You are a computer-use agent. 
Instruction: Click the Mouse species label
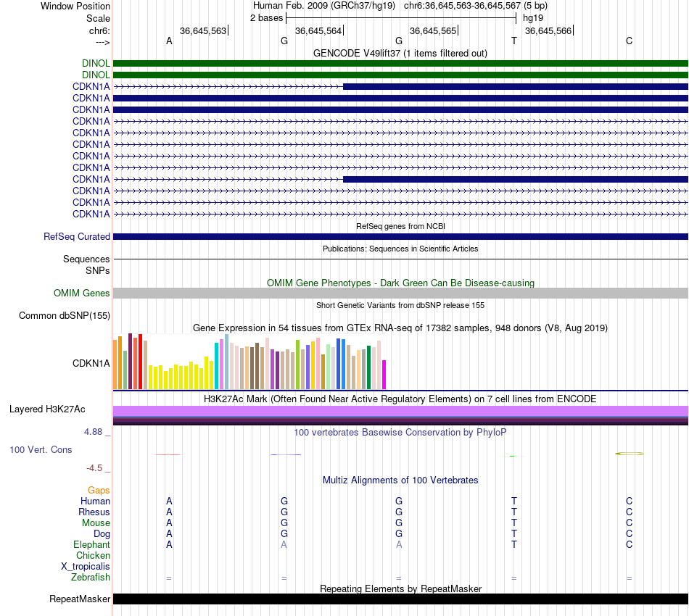click(96, 523)
